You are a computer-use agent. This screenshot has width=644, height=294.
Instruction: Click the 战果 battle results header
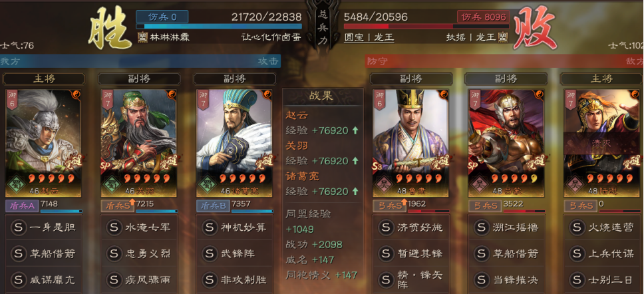click(323, 96)
